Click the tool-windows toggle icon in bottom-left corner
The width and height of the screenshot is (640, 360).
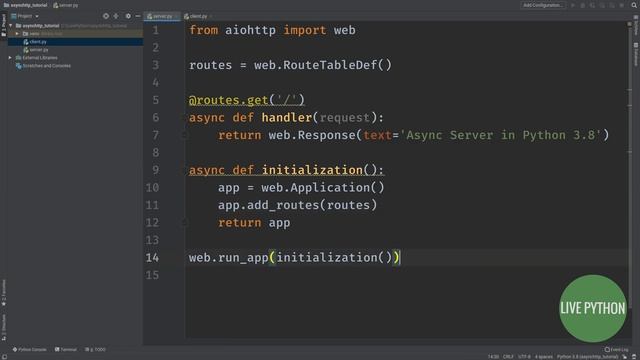[4, 357]
